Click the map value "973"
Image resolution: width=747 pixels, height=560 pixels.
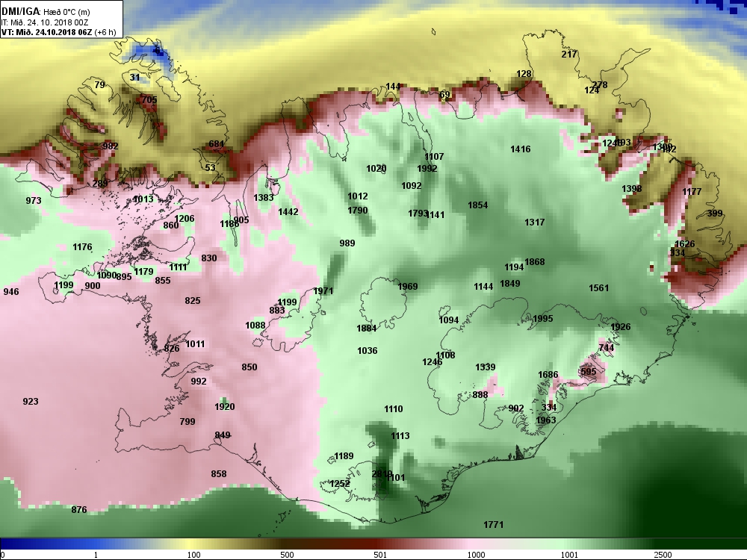click(34, 200)
